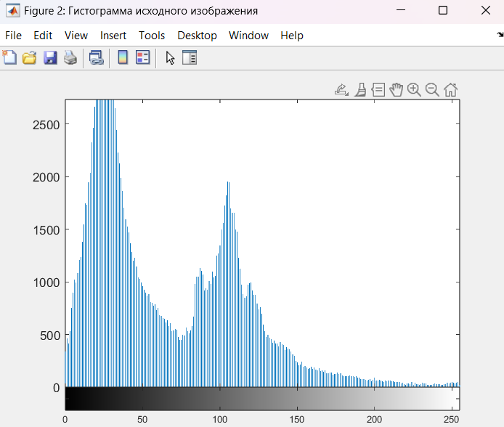Print the figure using the printer icon
The height and width of the screenshot is (427, 504).
[x=70, y=58]
